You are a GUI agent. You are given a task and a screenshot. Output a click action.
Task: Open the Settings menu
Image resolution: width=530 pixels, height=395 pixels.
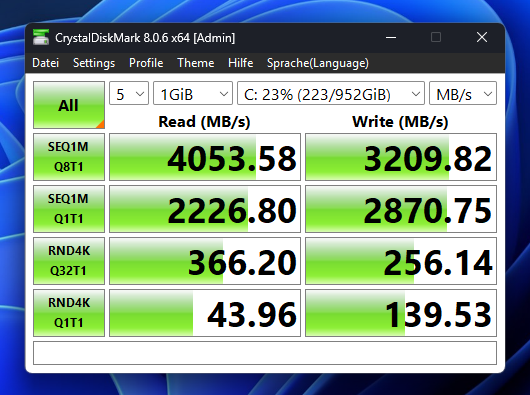pos(94,63)
